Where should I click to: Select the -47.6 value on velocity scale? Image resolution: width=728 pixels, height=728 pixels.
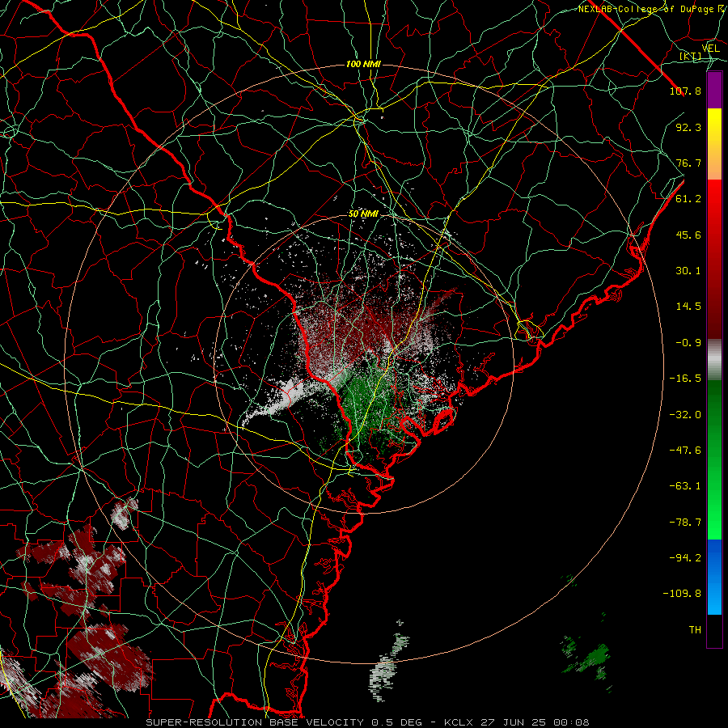685,451
